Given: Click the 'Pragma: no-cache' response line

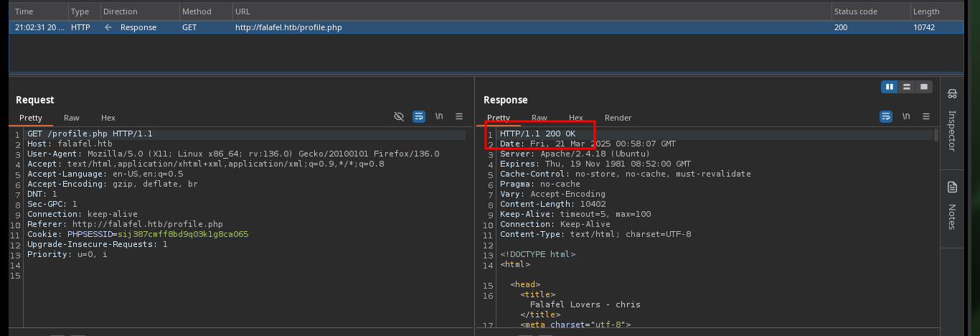Looking at the screenshot, I should pyautogui.click(x=540, y=184).
